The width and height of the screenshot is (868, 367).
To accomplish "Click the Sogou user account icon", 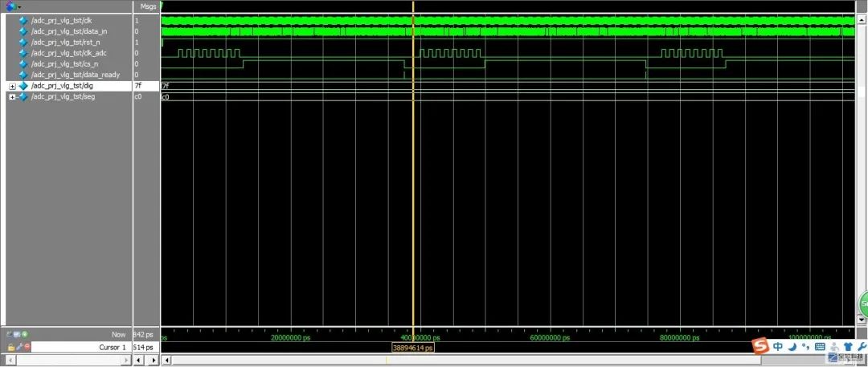I will 834,346.
